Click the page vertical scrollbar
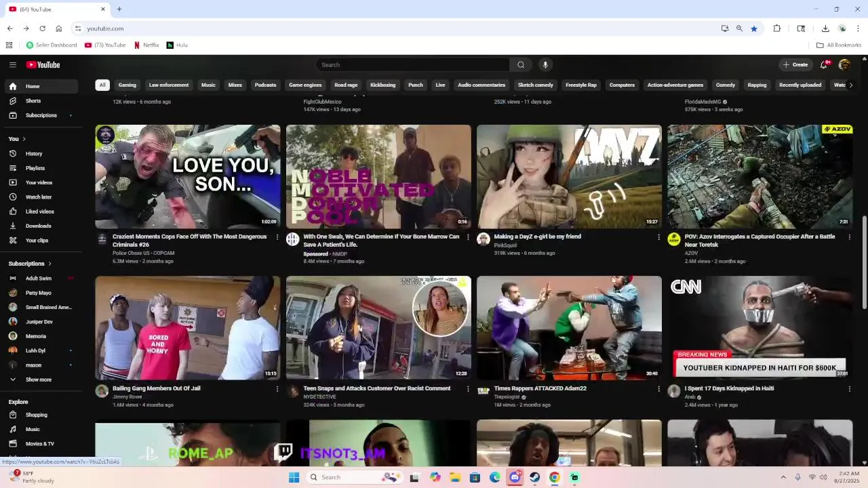Image resolution: width=868 pixels, height=488 pixels. pos(864,261)
